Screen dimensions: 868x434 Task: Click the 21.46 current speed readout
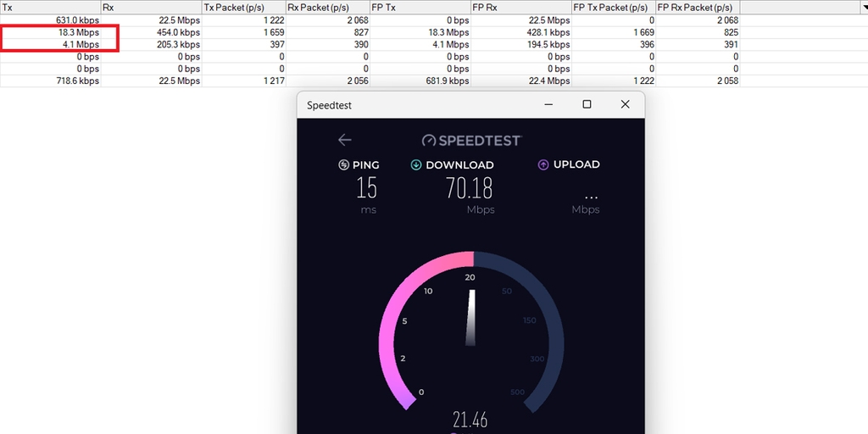(x=470, y=420)
